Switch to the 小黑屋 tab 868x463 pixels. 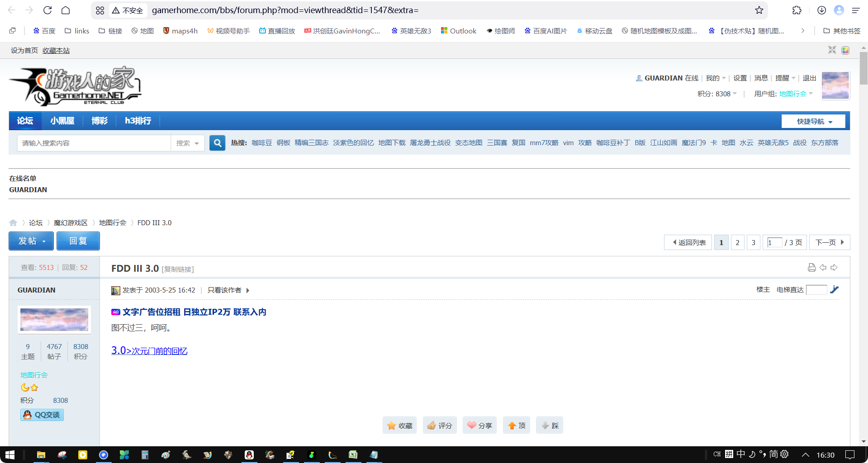62,121
